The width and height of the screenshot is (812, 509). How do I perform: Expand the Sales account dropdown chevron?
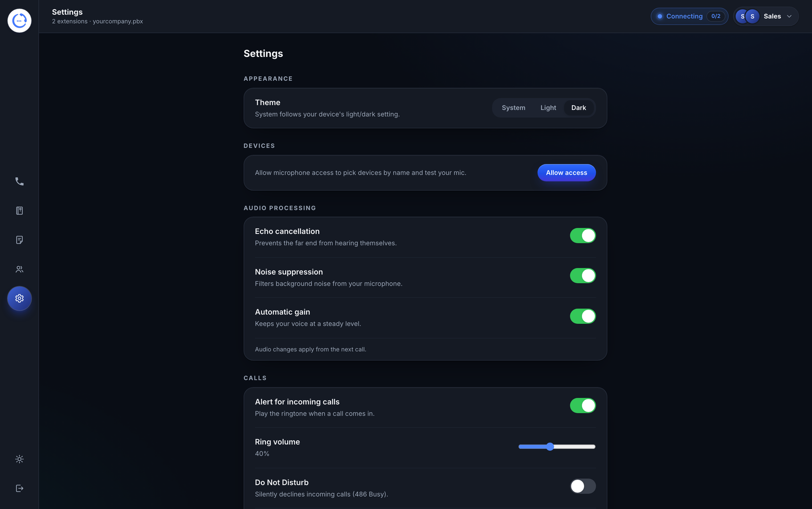(789, 16)
